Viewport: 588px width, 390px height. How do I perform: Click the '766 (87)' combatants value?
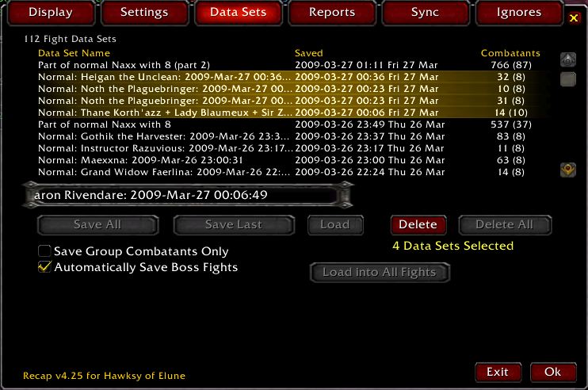pyautogui.click(x=511, y=65)
